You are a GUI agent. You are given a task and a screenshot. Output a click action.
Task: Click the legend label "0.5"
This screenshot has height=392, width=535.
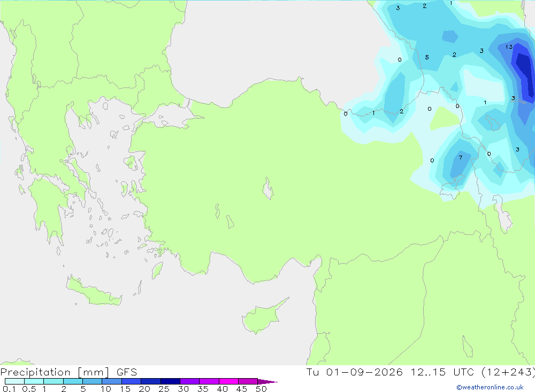coord(29,389)
